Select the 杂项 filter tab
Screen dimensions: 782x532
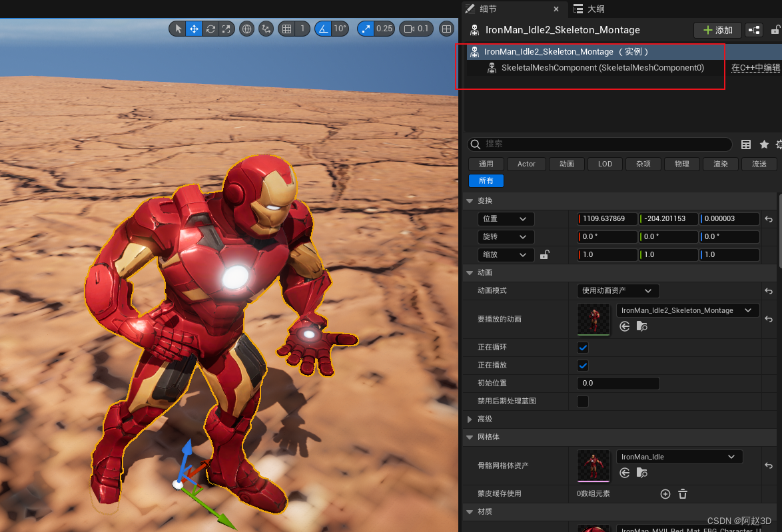point(643,164)
